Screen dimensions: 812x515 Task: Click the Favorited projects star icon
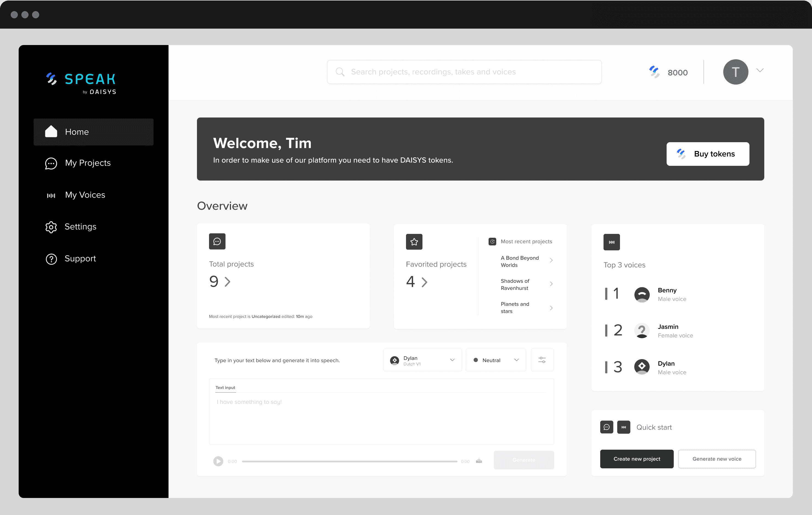tap(414, 242)
